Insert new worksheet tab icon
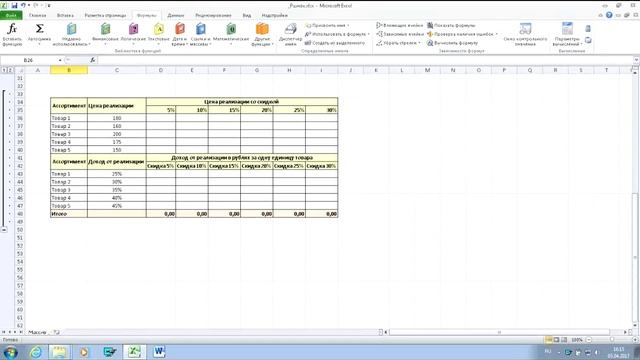 [56, 332]
